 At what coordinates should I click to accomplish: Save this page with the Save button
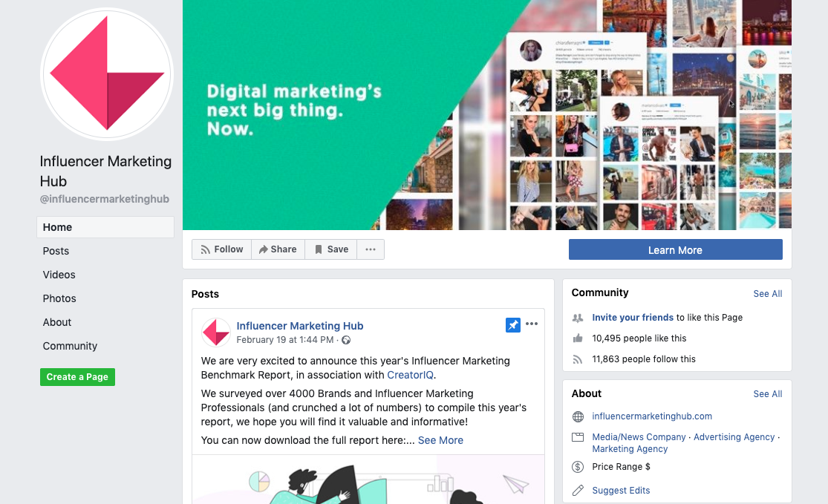pos(331,249)
